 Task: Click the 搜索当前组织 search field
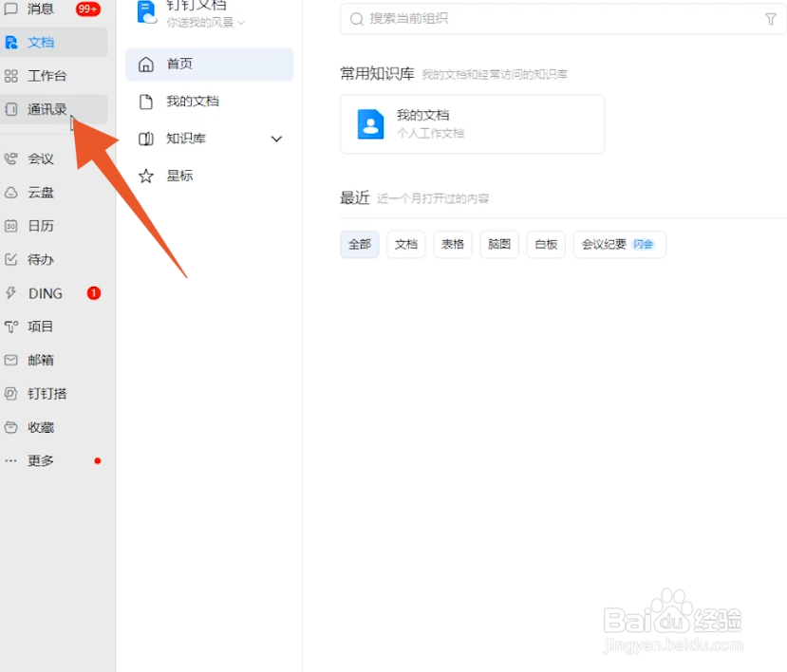(x=563, y=19)
